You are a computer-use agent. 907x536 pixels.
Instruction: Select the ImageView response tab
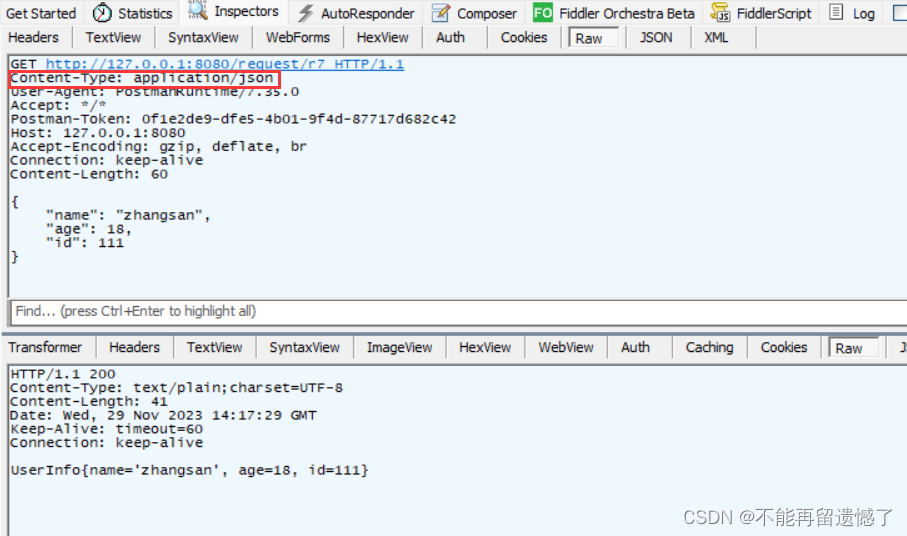400,348
